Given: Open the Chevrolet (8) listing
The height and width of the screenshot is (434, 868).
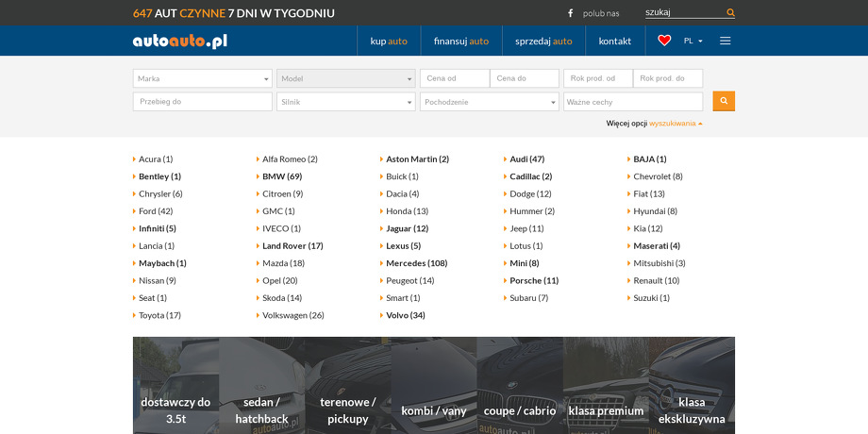Looking at the screenshot, I should click(x=659, y=176).
